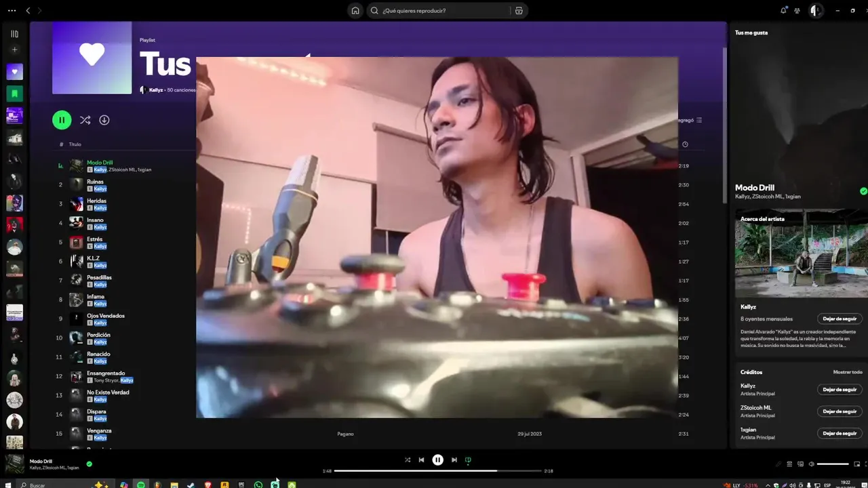
Task: Select the track Insano
Action: (95, 220)
